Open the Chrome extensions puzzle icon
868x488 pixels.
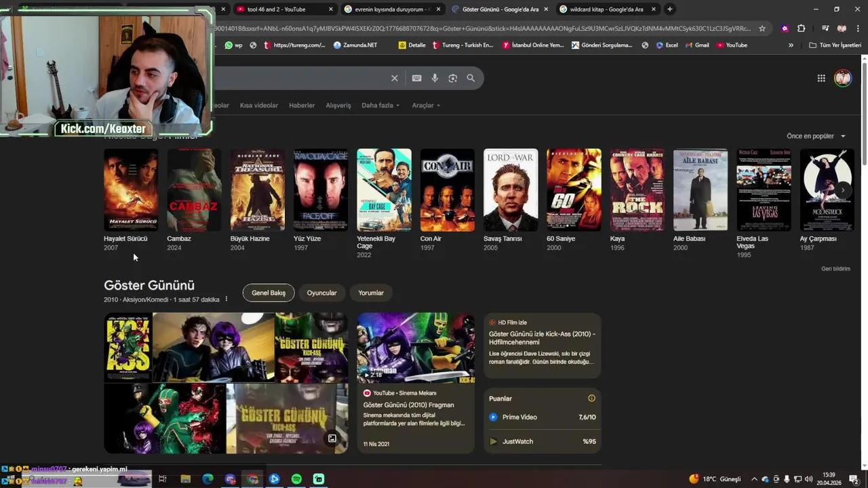point(802,28)
